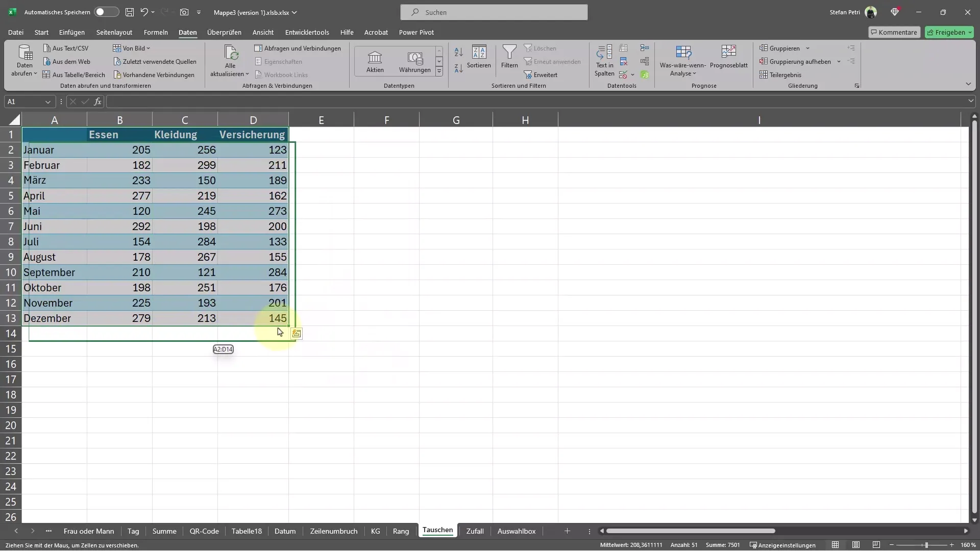The width and height of the screenshot is (980, 551).
Task: Open the Undo history dropdown arrow
Action: point(153,12)
